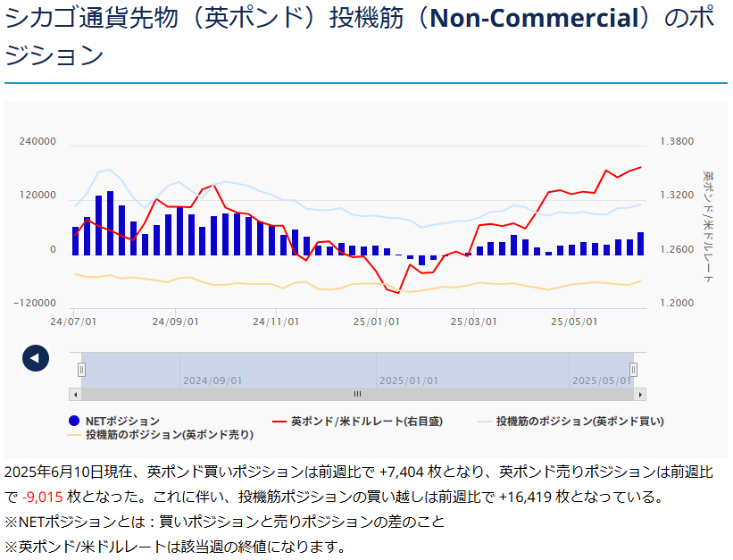
Task: Toggle the NETポジション legend series
Action: coord(116,421)
